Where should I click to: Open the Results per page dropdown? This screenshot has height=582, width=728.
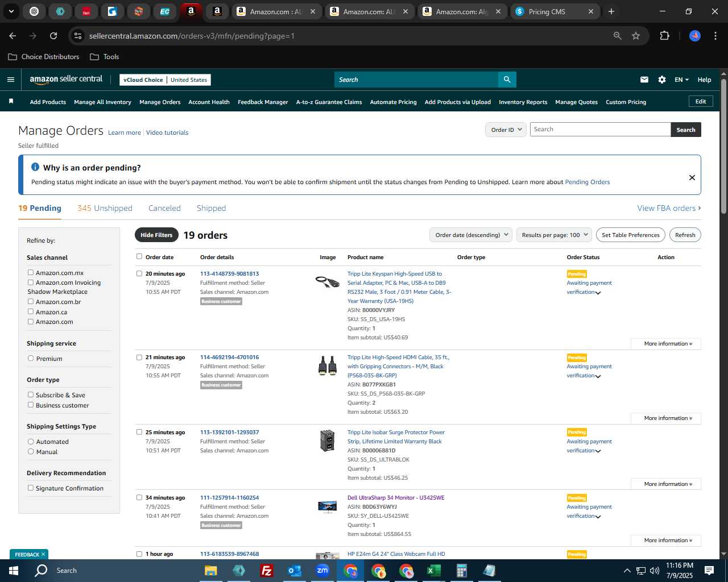pos(554,235)
